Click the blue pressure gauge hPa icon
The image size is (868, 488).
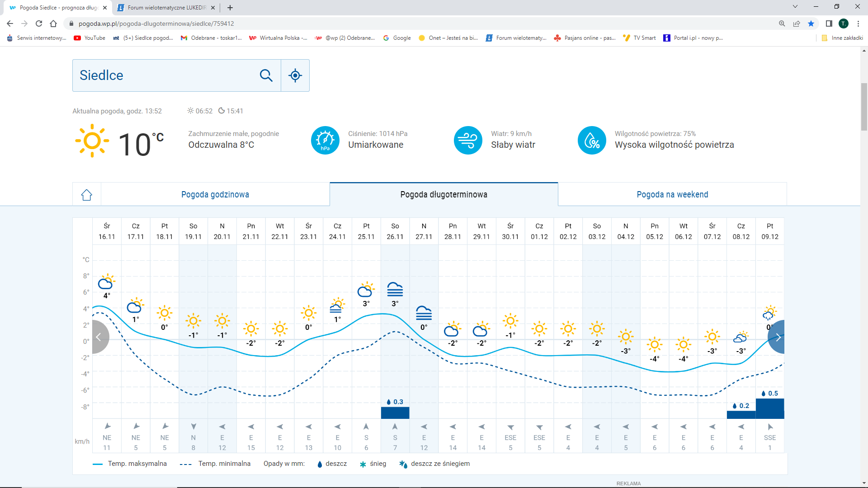325,141
